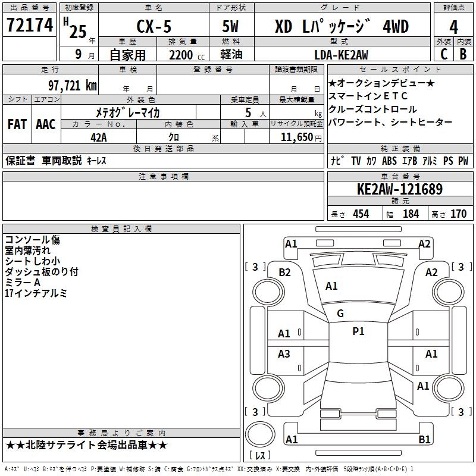Select the chassis number KE2AW-121689
The height and width of the screenshot is (476, 476).
(400, 189)
